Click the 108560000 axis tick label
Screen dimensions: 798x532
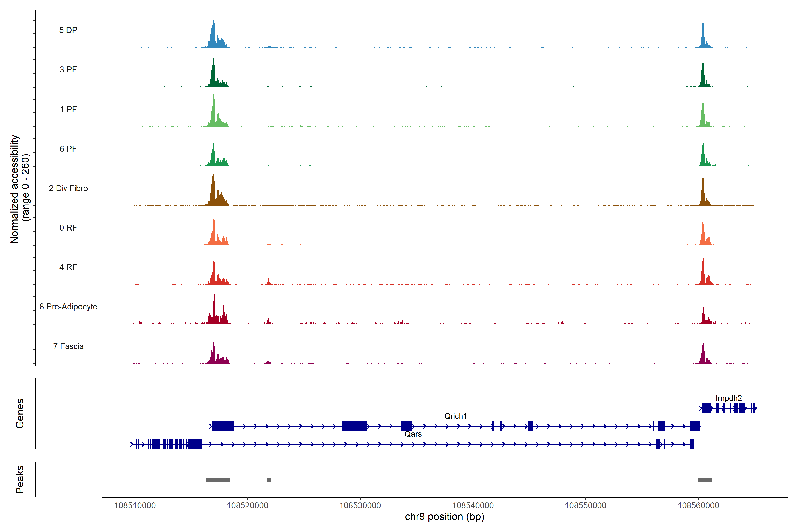click(698, 506)
